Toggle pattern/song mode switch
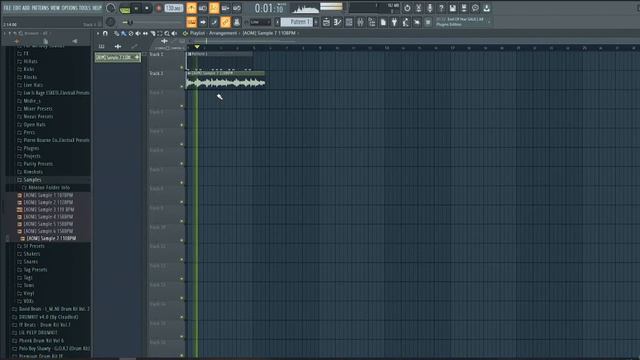Screen dimensions: 640x360 point(125,9)
